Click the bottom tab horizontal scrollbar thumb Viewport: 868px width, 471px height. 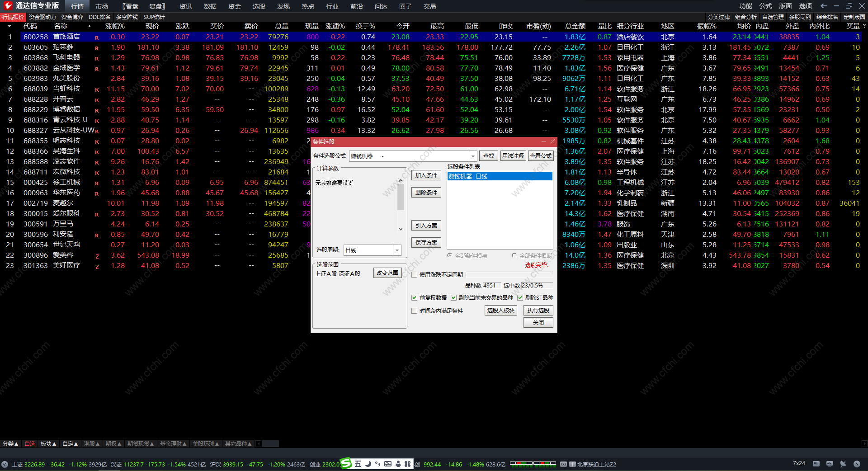point(270,444)
